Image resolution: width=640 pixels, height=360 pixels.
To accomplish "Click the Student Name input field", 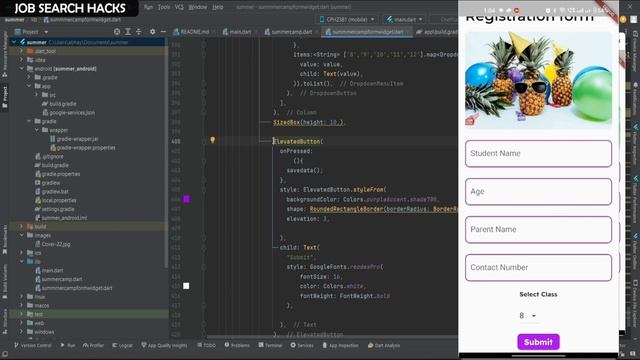I will click(538, 153).
